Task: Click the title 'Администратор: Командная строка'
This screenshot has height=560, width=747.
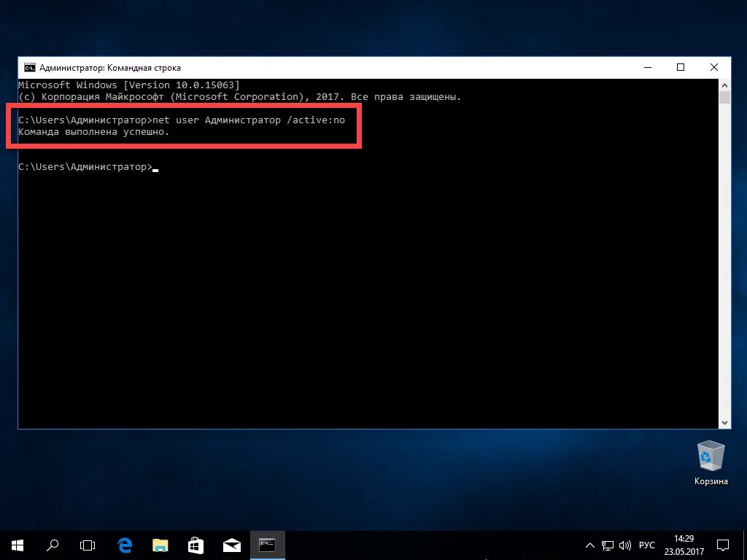Action: pyautogui.click(x=110, y=68)
